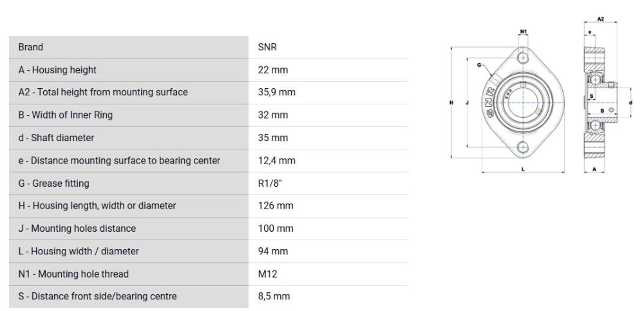Screen dimensions: 644x311
Task: Click the Brand row label
Action: (31, 47)
